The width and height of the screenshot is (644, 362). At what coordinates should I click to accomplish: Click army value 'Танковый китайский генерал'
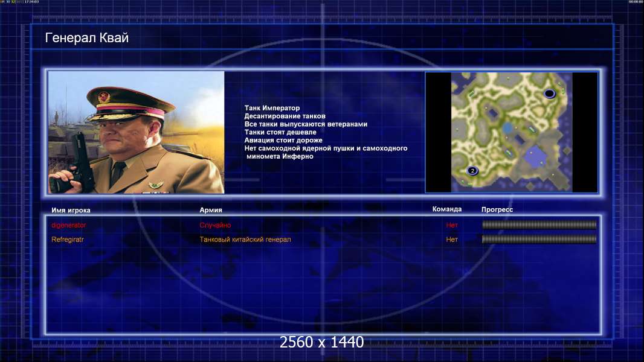(x=245, y=240)
